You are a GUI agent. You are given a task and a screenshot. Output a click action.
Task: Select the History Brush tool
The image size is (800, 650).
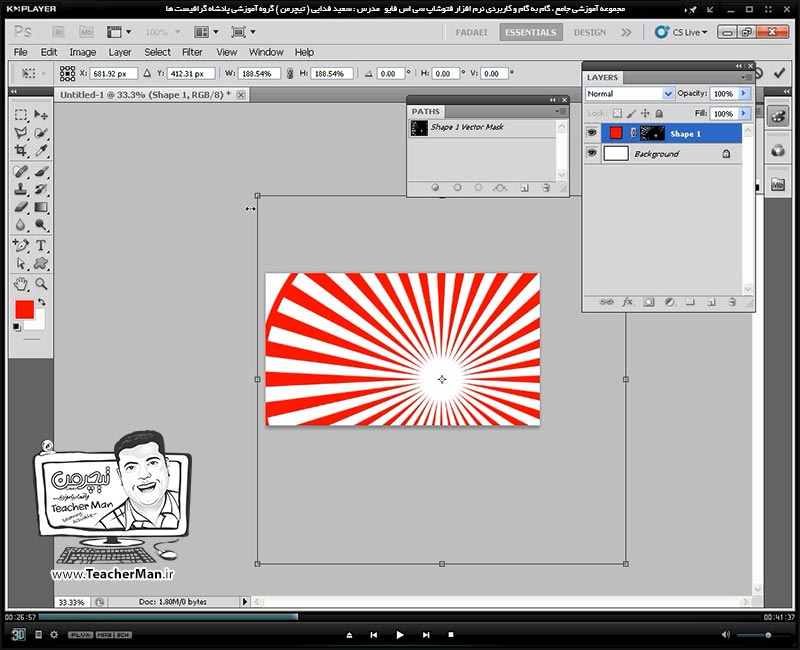[x=41, y=189]
